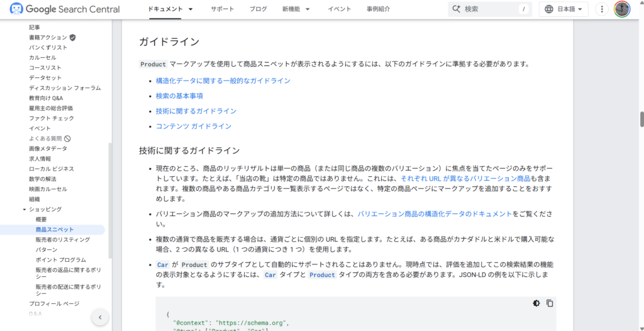This screenshot has height=331, width=644.
Task: Copy the JSON-LD code sample
Action: click(x=550, y=303)
